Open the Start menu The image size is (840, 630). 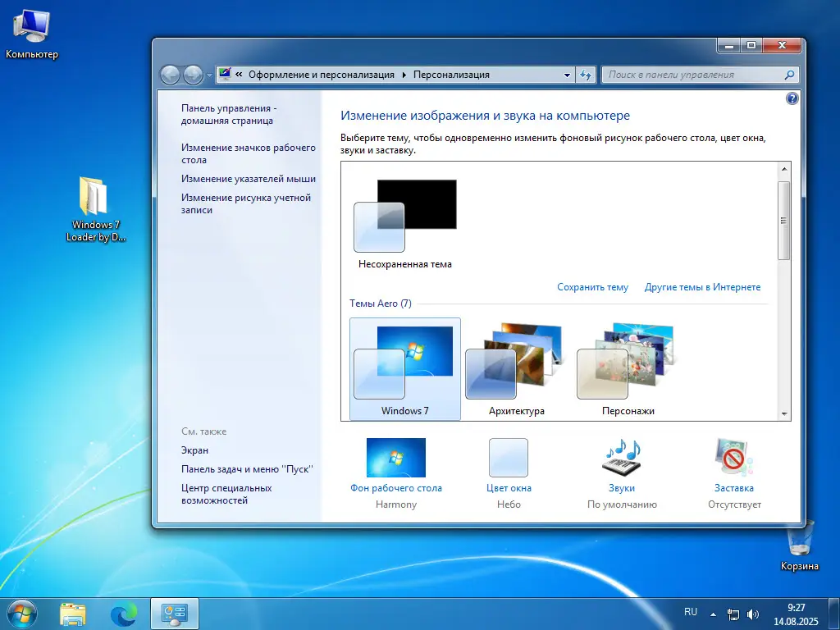point(21,613)
